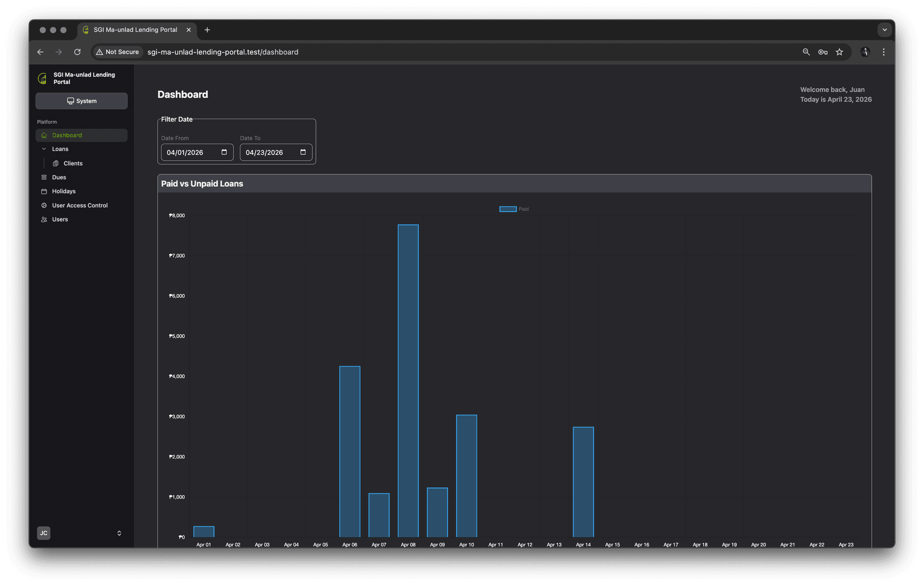
Task: Expand the user menu chevrons at sidebar bottom
Action: [119, 533]
